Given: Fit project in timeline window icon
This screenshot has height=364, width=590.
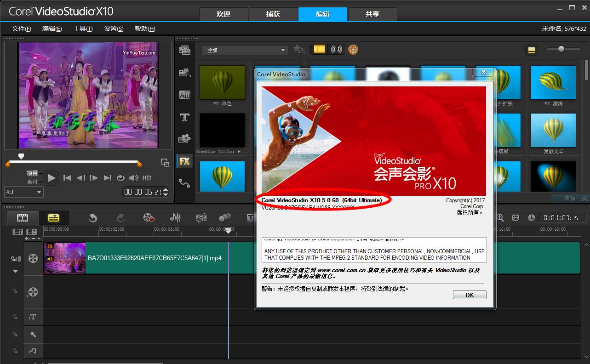Looking at the screenshot, I should pos(516,218).
